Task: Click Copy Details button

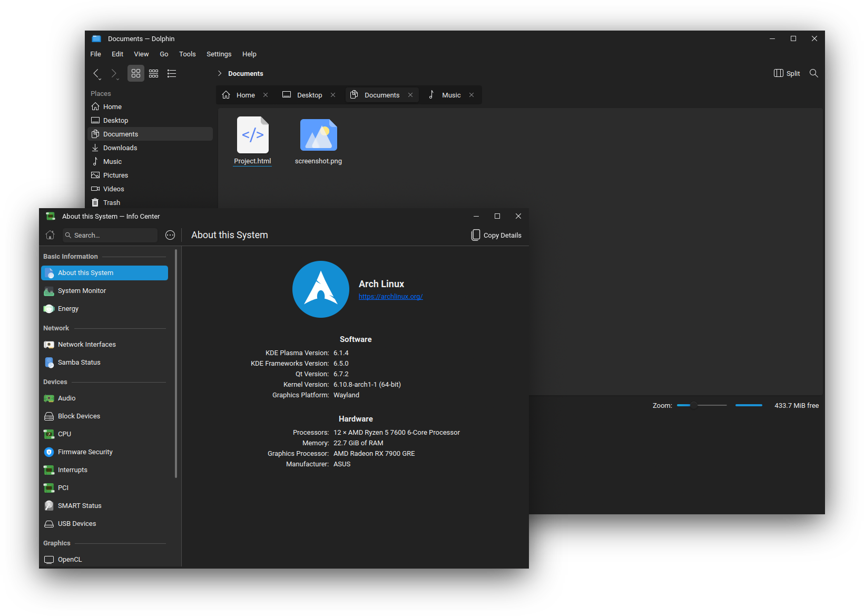Action: (x=496, y=236)
